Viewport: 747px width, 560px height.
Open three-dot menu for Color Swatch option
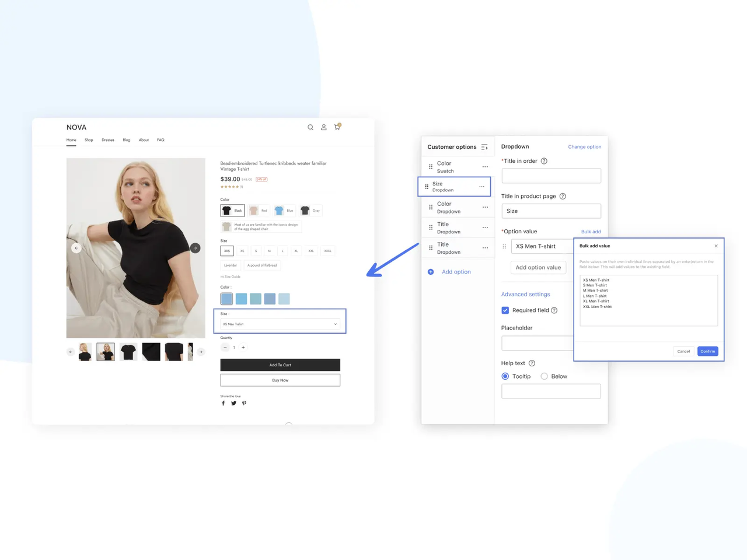point(485,167)
